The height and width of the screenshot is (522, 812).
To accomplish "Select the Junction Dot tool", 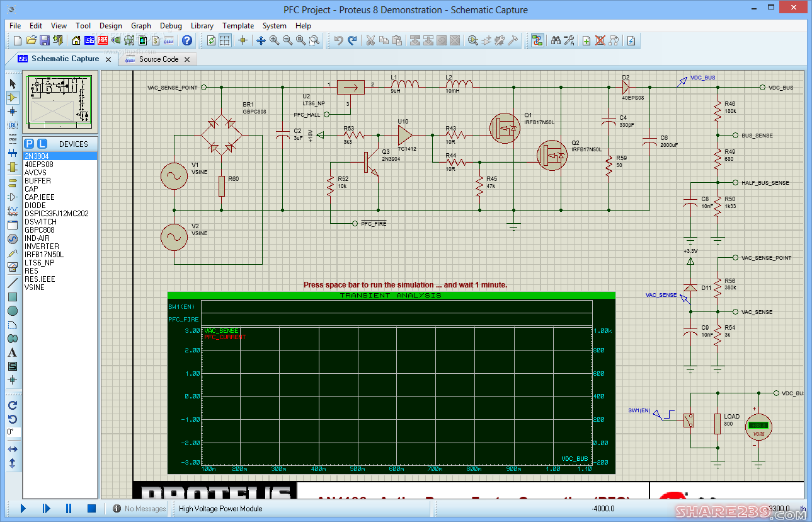I will coord(13,111).
